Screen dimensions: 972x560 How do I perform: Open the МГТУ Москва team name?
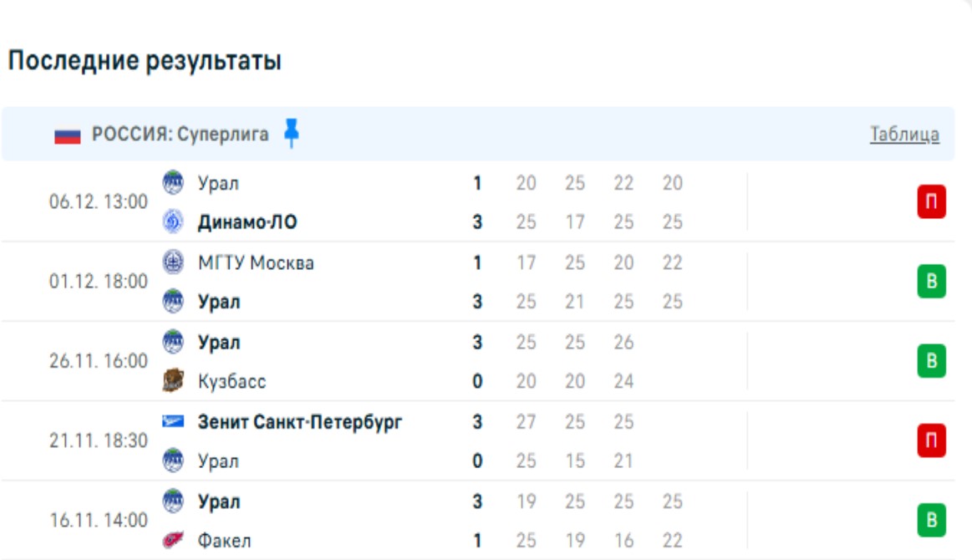point(256,262)
